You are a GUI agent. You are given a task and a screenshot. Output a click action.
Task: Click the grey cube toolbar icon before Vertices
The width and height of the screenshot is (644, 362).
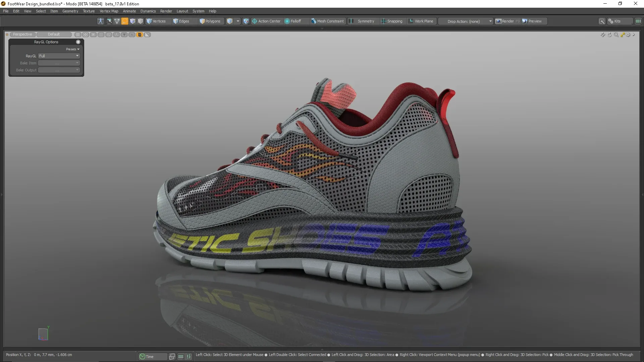pos(140,21)
